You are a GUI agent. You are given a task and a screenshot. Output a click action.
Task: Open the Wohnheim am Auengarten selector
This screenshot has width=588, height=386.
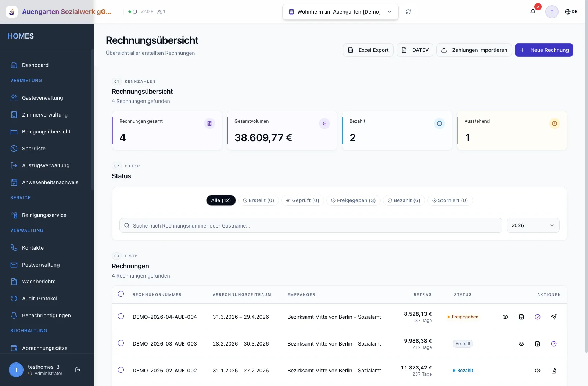340,12
